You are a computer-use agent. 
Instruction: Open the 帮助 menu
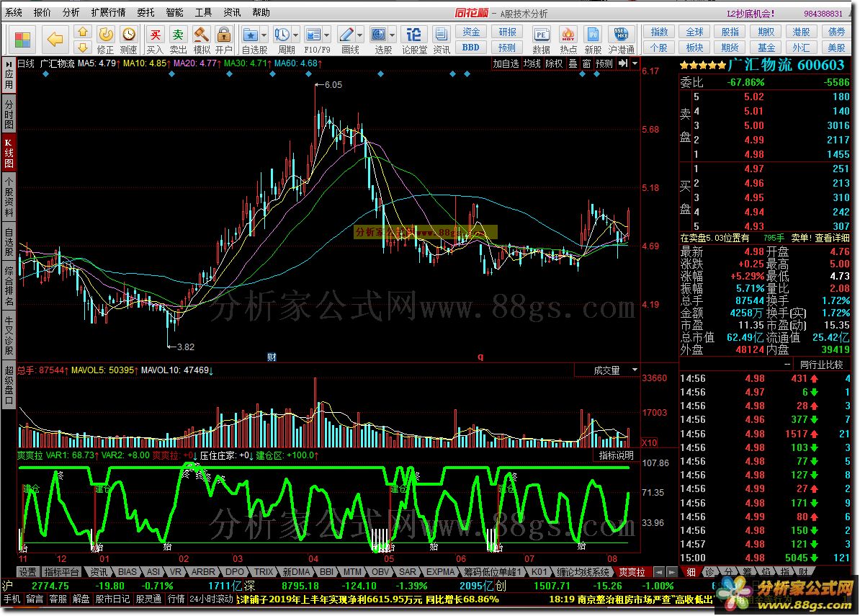click(261, 12)
